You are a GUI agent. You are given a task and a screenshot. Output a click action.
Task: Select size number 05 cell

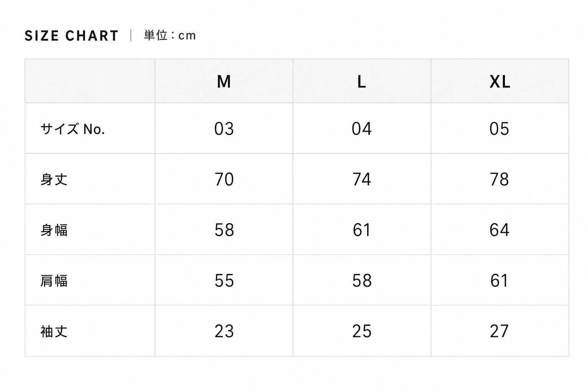[500, 129]
